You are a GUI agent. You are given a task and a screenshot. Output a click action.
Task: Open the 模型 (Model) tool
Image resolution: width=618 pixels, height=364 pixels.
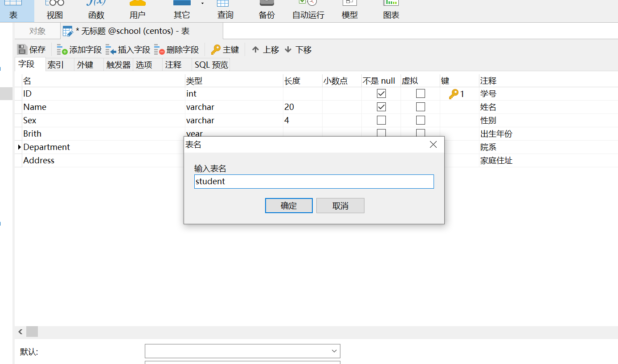[350, 10]
